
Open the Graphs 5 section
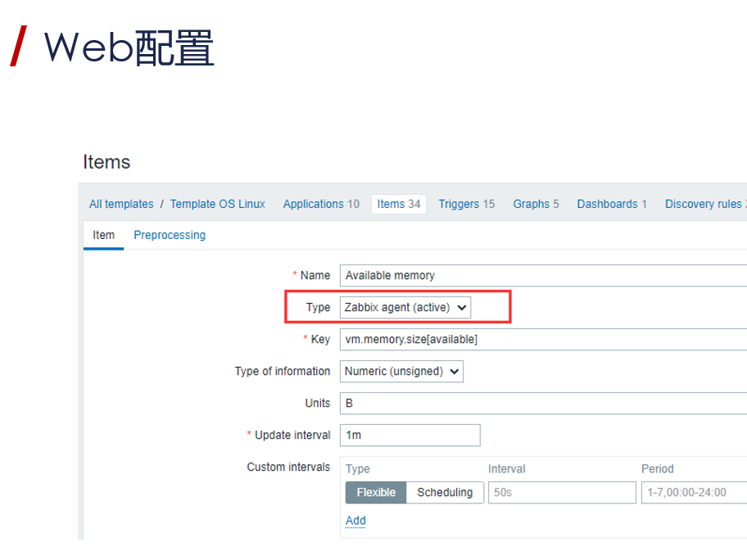click(536, 205)
